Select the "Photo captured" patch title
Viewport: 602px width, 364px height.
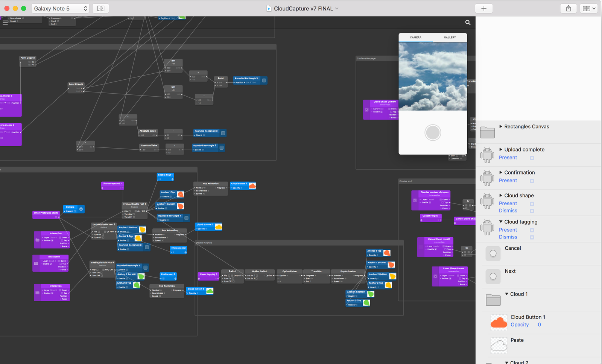[112, 184]
